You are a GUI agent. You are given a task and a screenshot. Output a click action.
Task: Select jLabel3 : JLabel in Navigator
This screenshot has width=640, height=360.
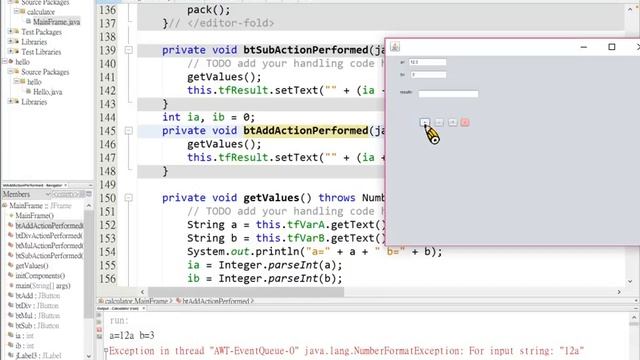point(38,356)
